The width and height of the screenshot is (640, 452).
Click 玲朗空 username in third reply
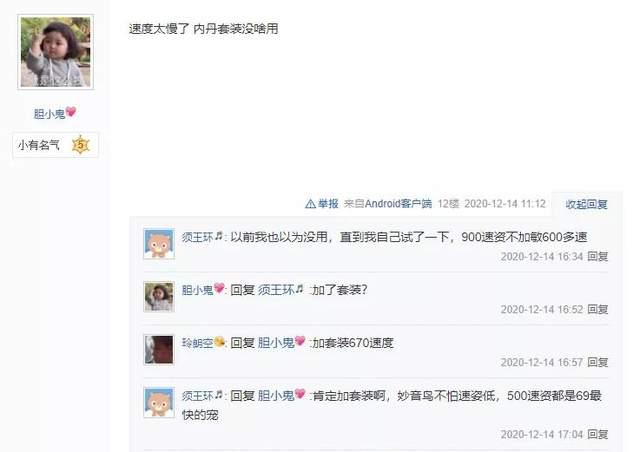[198, 343]
